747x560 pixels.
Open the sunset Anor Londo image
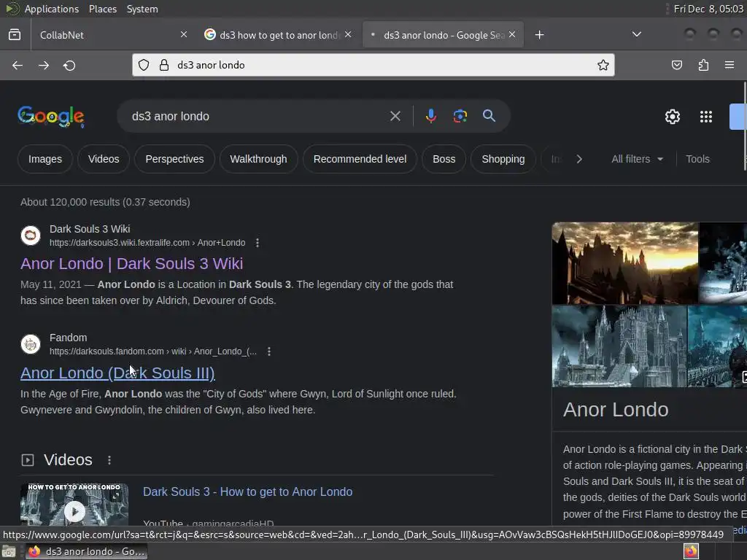pos(624,262)
